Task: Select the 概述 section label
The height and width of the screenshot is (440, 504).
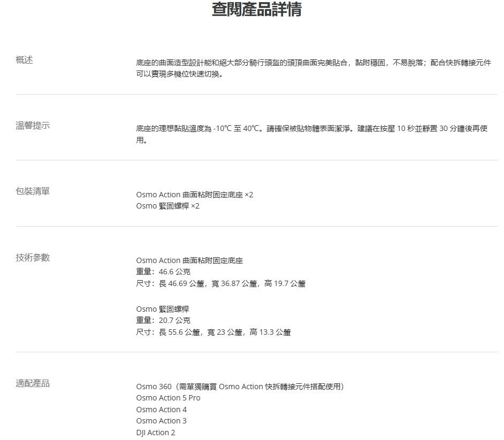Action: 25,60
